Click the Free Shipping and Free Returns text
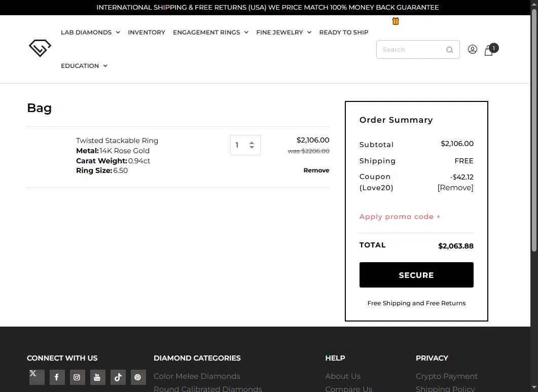538x392 pixels. [x=416, y=303]
